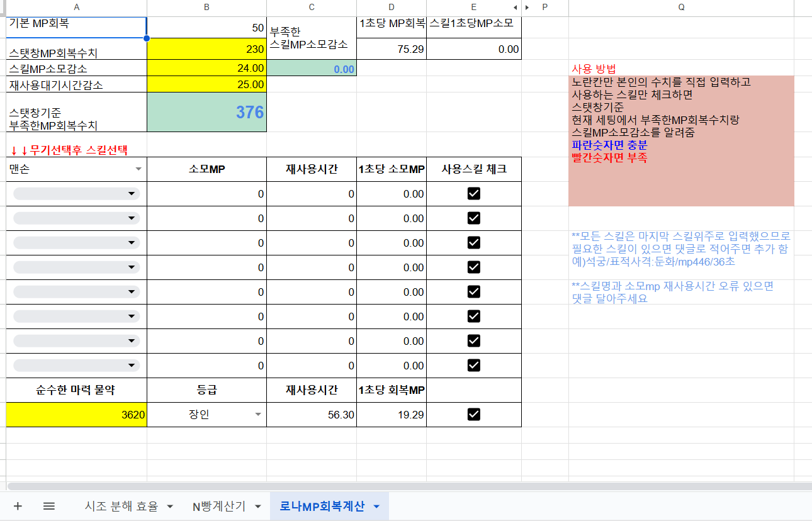Select the 1초당 MP회복 value 75.29
The width and height of the screenshot is (812, 521).
point(392,49)
